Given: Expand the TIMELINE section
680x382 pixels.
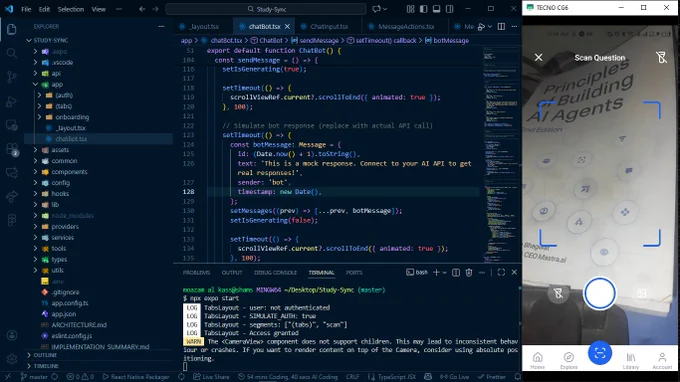Looking at the screenshot, I should 46,366.
